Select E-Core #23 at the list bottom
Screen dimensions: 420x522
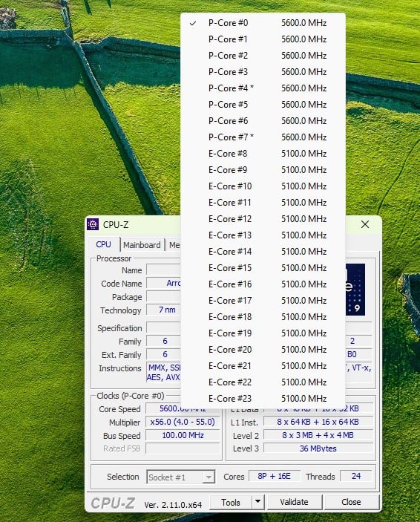pos(263,398)
